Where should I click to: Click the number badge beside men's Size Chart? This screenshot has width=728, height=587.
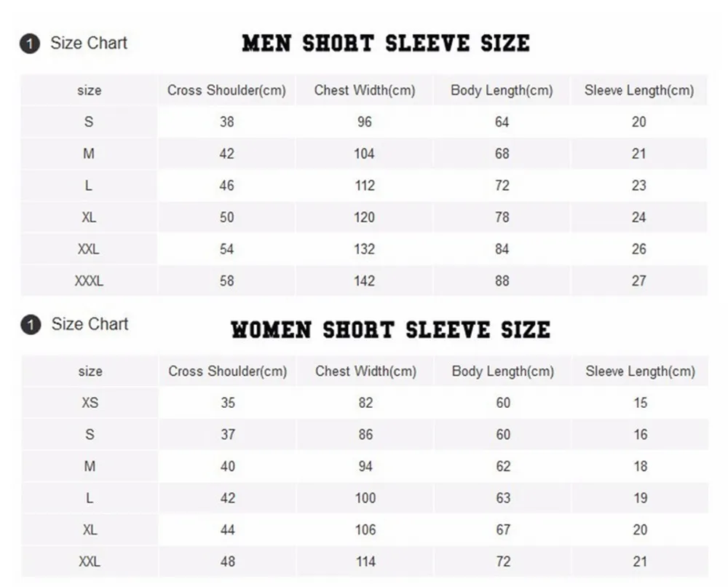coord(30,44)
